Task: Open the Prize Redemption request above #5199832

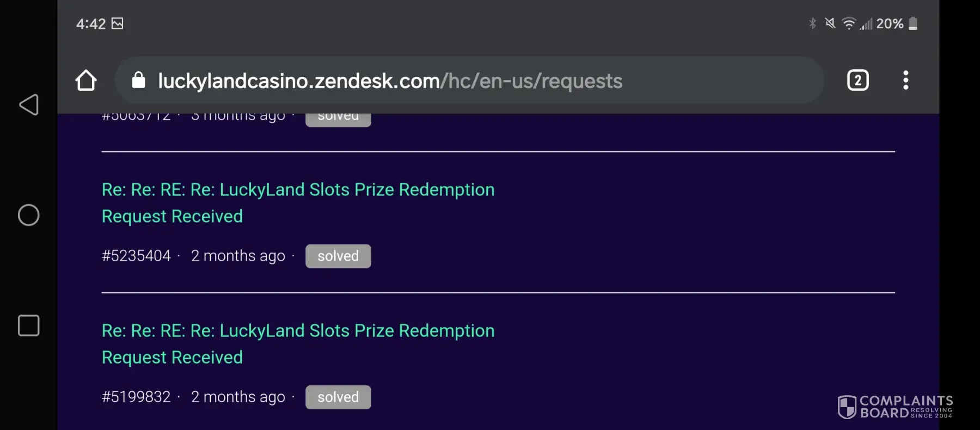Action: tap(298, 343)
